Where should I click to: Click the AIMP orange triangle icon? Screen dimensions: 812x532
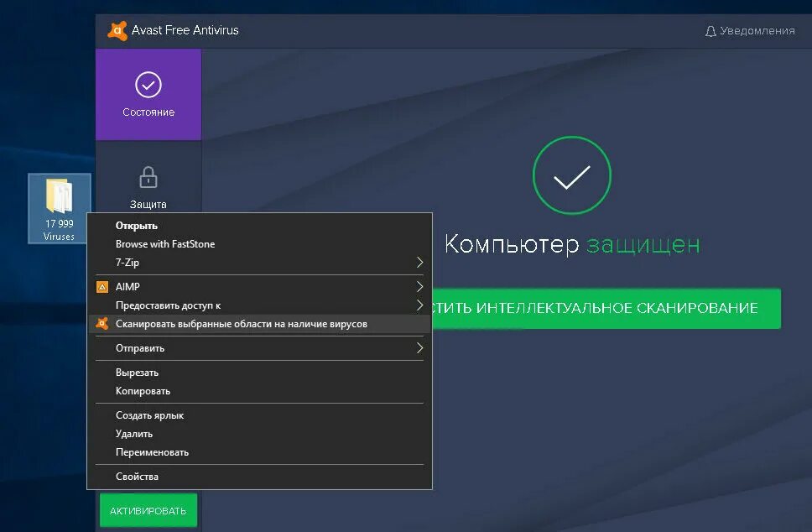click(102, 286)
